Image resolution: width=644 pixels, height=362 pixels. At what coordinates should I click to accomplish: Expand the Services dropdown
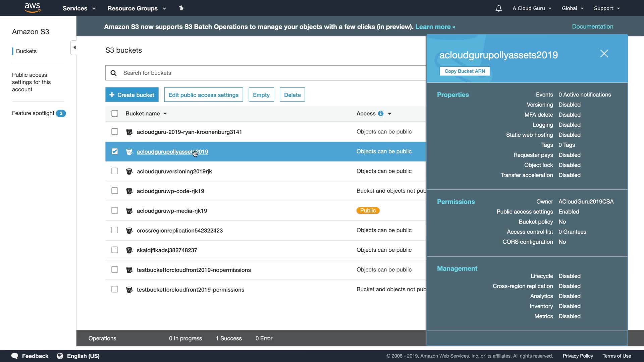click(79, 8)
